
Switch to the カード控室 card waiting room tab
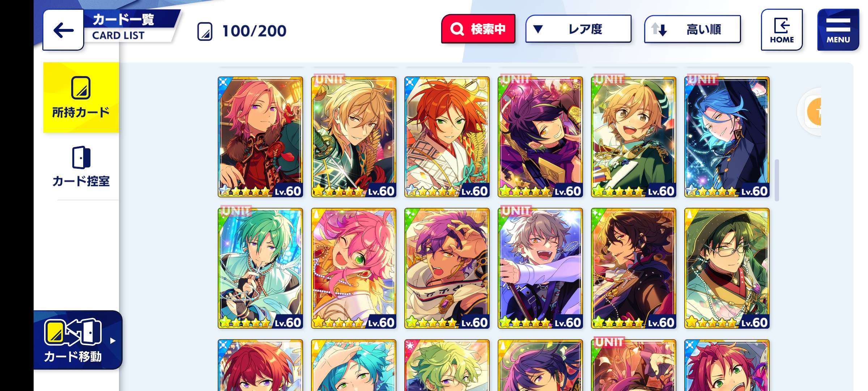click(x=81, y=167)
